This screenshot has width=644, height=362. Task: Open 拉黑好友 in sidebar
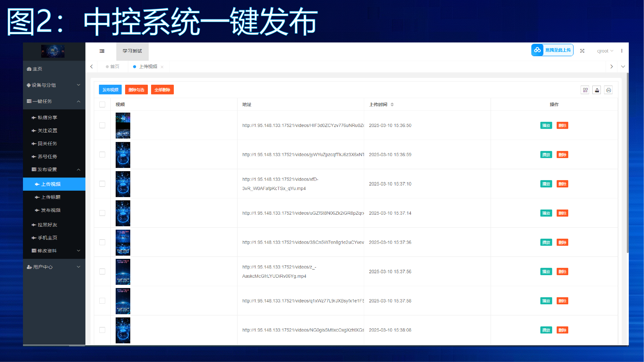54,225
